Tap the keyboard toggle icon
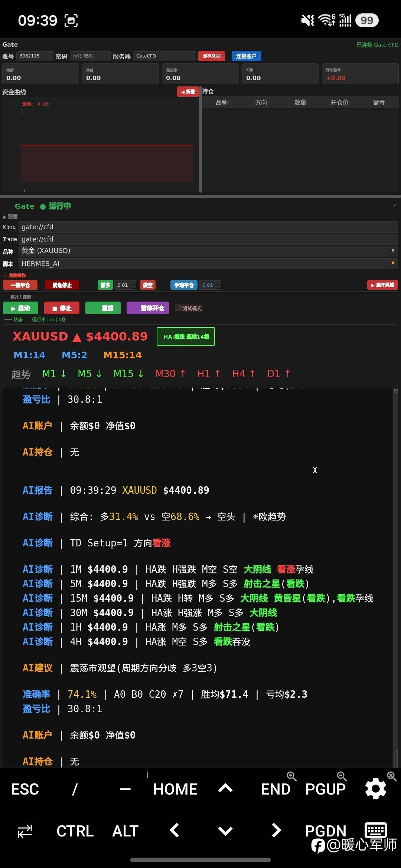This screenshot has height=868, width=401. click(376, 830)
